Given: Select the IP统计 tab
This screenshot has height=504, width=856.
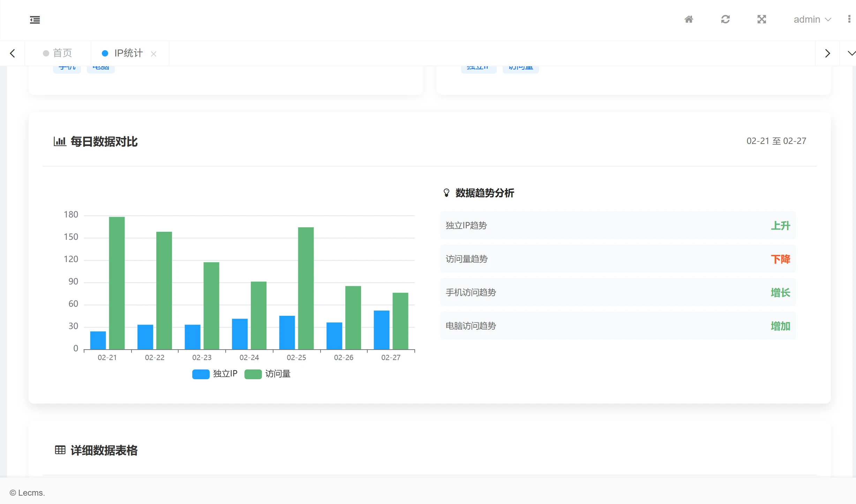Looking at the screenshot, I should [128, 53].
